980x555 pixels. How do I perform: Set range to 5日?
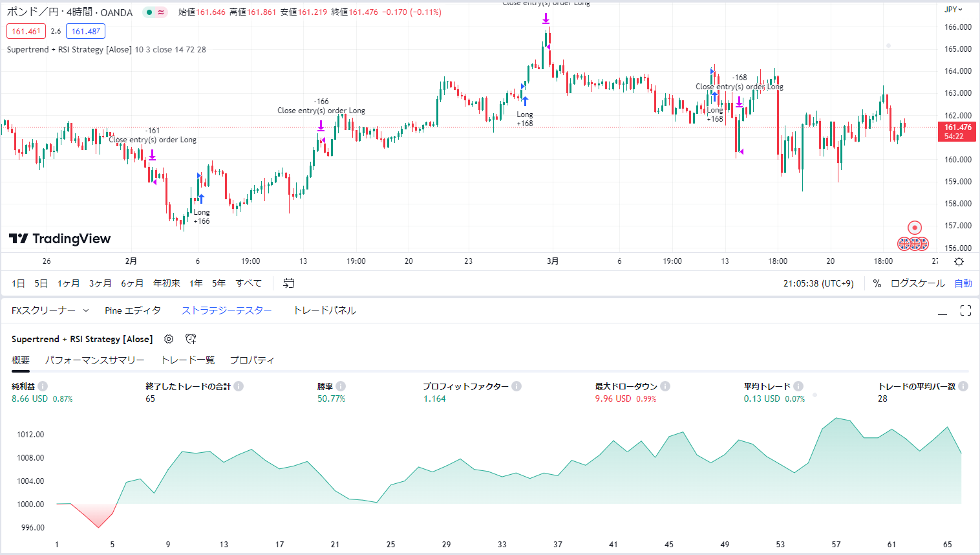(41, 283)
